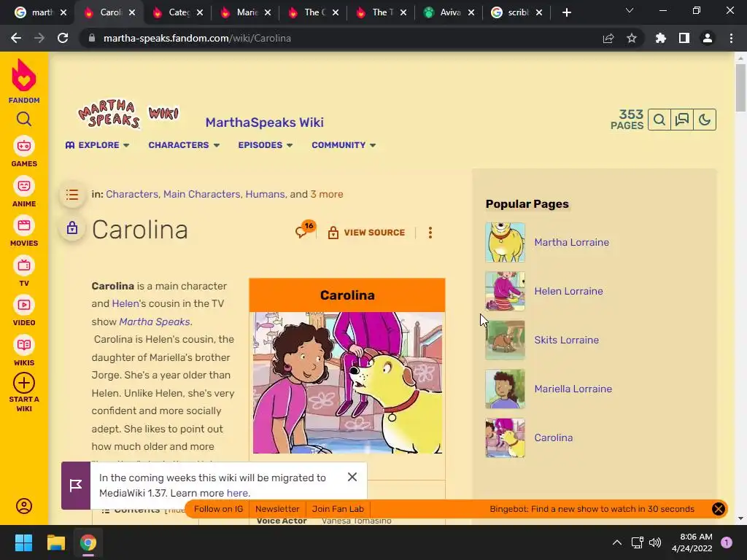Switch to the 'Categ' browser tab
Screen dimensions: 747x560
point(177,12)
